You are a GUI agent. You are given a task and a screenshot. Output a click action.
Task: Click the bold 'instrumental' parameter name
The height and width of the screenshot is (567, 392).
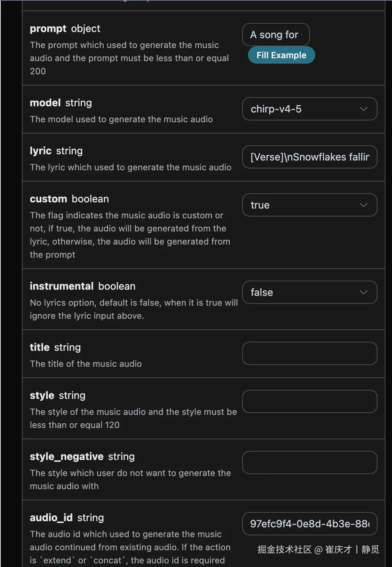pyautogui.click(x=62, y=286)
